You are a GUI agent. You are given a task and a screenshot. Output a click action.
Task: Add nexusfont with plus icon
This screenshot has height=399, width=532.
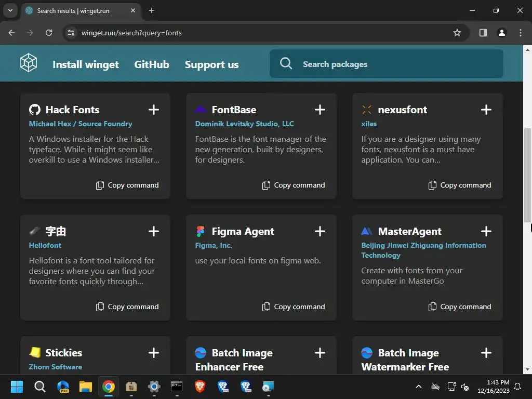click(486, 110)
